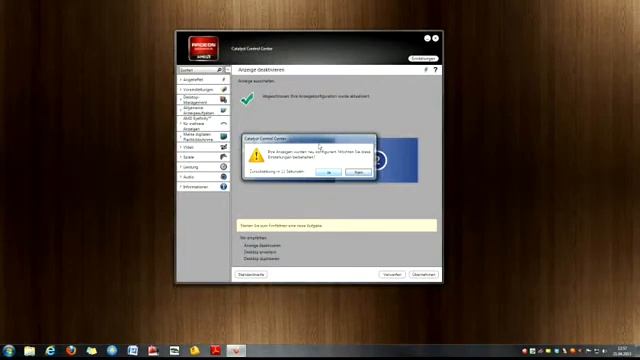Viewport: 640px width, 360px height.
Task: Open Firefox from the taskbar
Action: (71, 351)
